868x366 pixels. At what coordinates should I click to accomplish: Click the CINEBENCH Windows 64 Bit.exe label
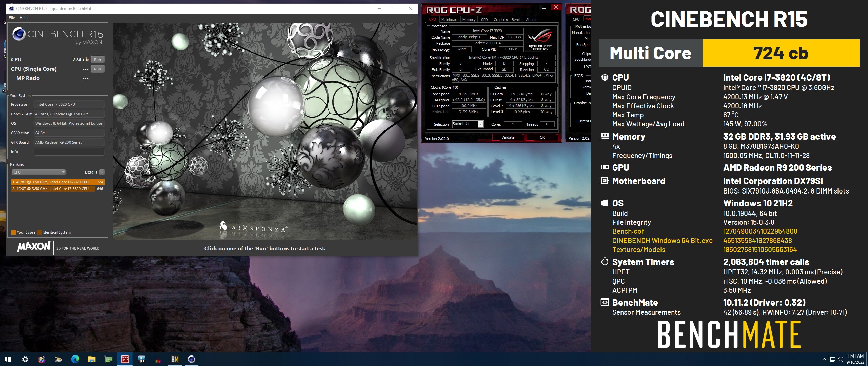(x=662, y=241)
